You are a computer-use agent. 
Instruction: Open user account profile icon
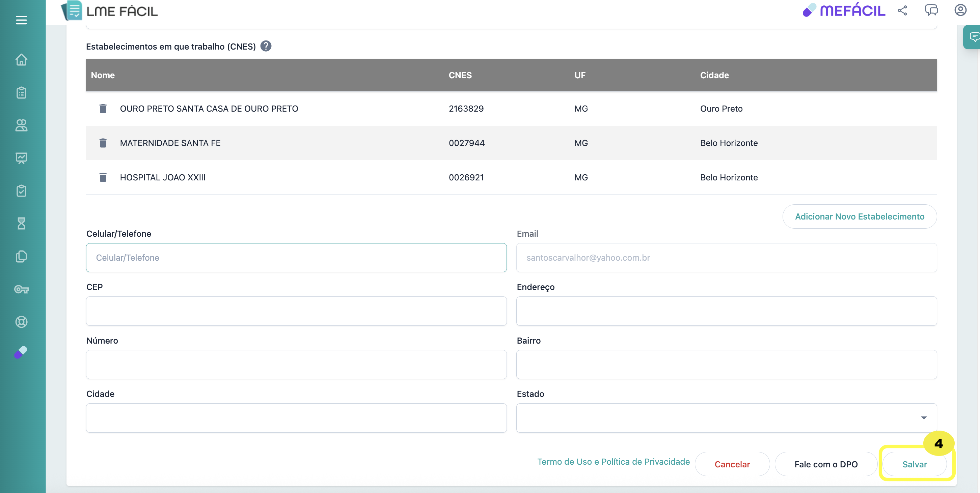[x=960, y=10]
